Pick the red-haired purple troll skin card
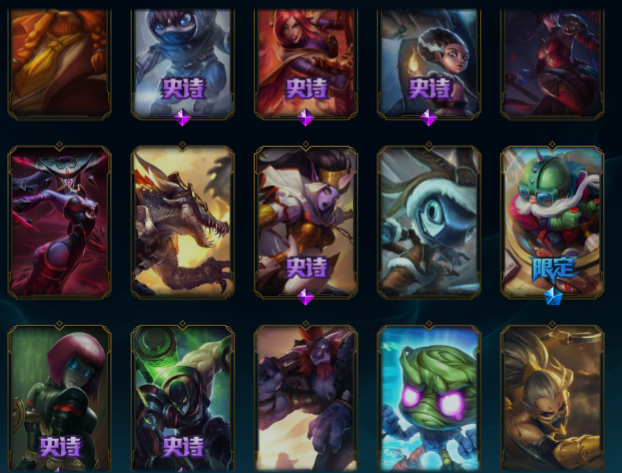The width and height of the screenshot is (622, 473). [x=306, y=399]
